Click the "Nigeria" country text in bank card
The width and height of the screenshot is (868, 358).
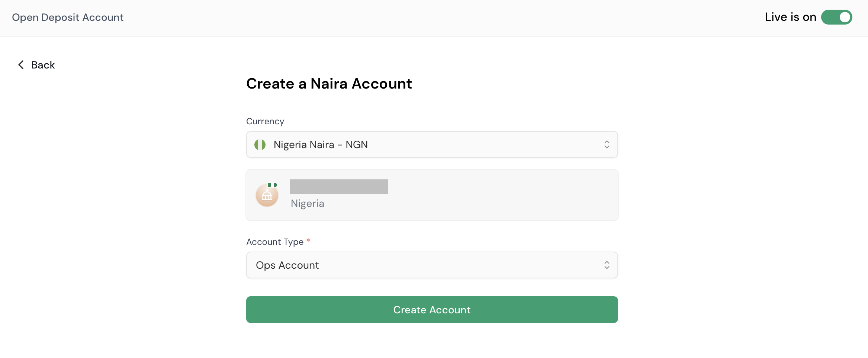(308, 204)
